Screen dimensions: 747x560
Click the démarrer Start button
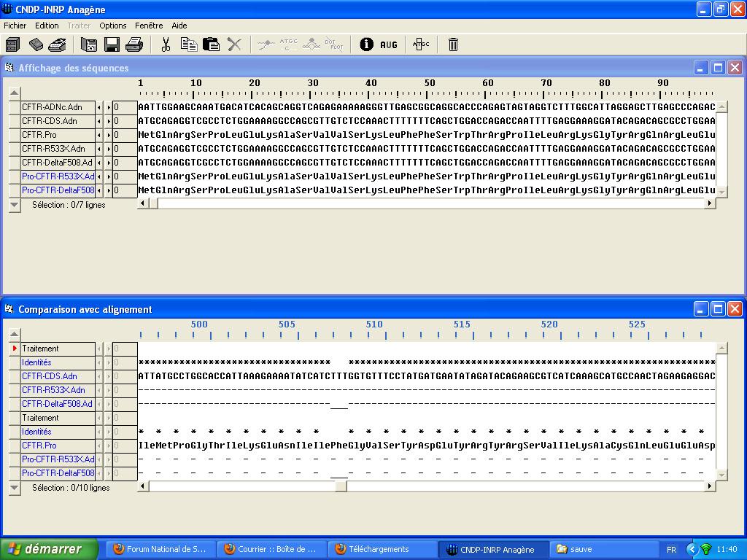pos(50,549)
